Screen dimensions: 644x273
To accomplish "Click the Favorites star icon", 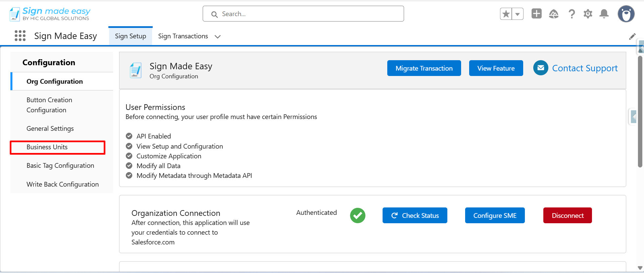I will (506, 14).
